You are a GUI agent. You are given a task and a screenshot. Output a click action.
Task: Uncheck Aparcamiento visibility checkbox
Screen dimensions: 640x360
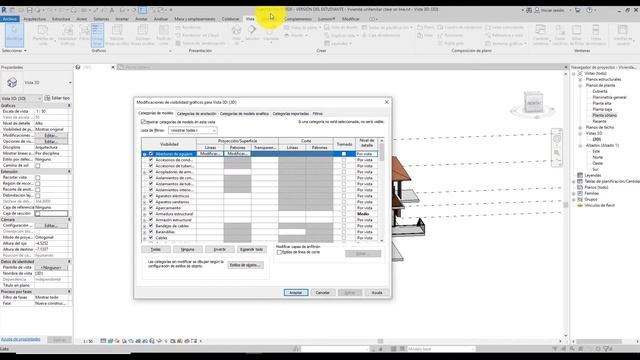[151, 208]
